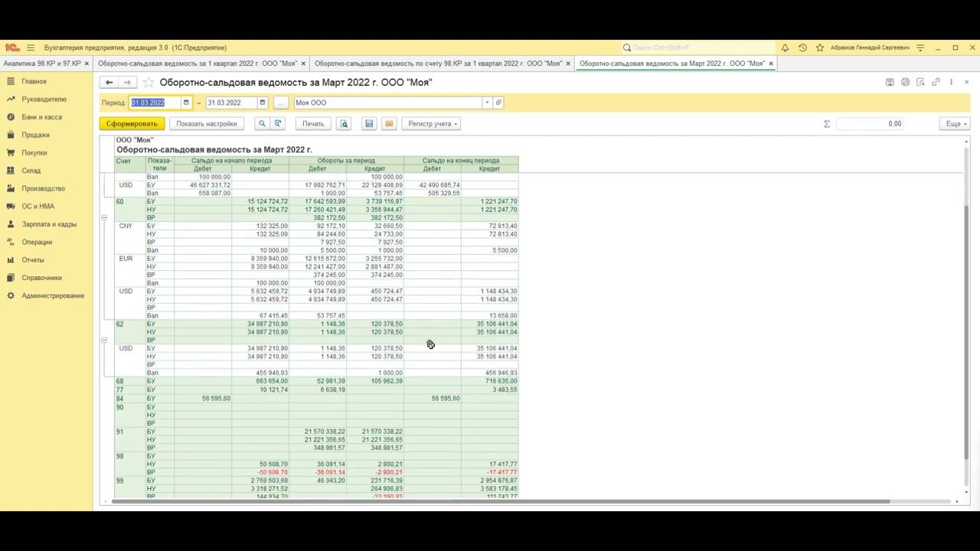Open the Операции section
The width and height of the screenshot is (980, 551).
[37, 242]
